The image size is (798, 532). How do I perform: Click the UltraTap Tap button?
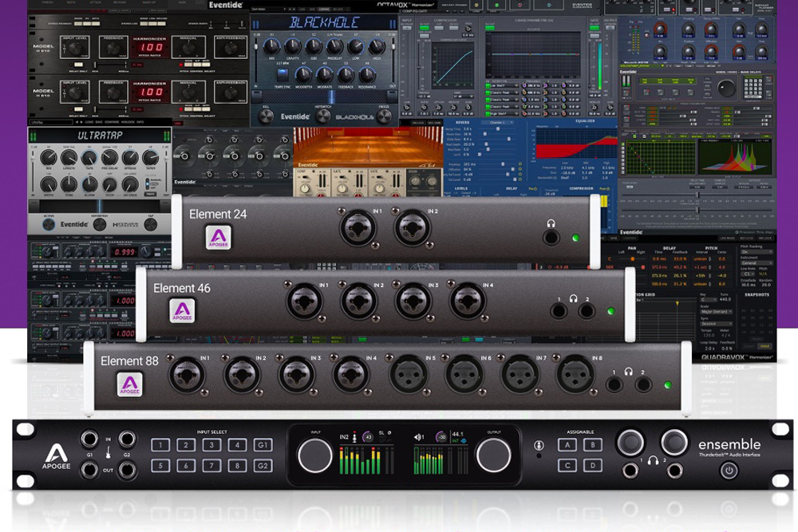[x=151, y=224]
